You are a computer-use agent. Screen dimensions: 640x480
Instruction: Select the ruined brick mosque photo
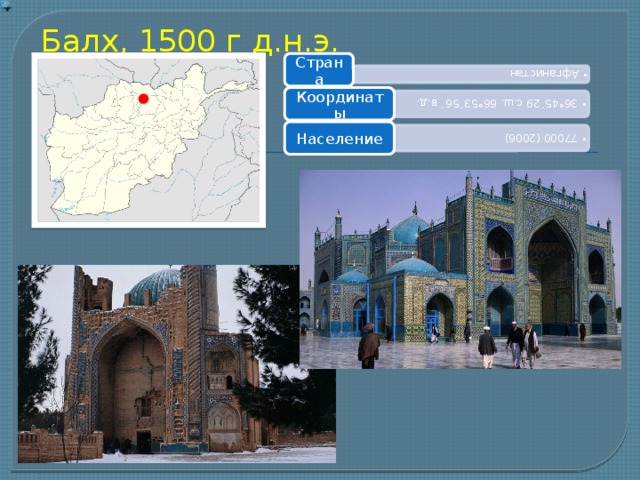point(176,364)
